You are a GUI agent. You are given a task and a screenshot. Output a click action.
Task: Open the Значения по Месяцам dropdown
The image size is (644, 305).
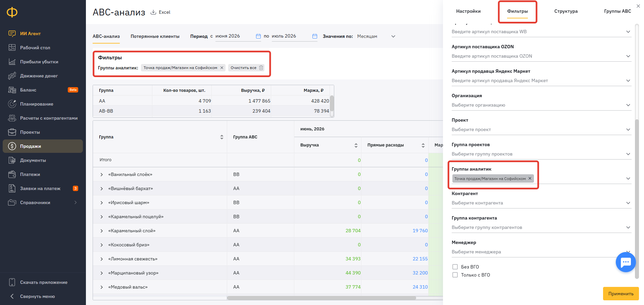click(x=377, y=36)
